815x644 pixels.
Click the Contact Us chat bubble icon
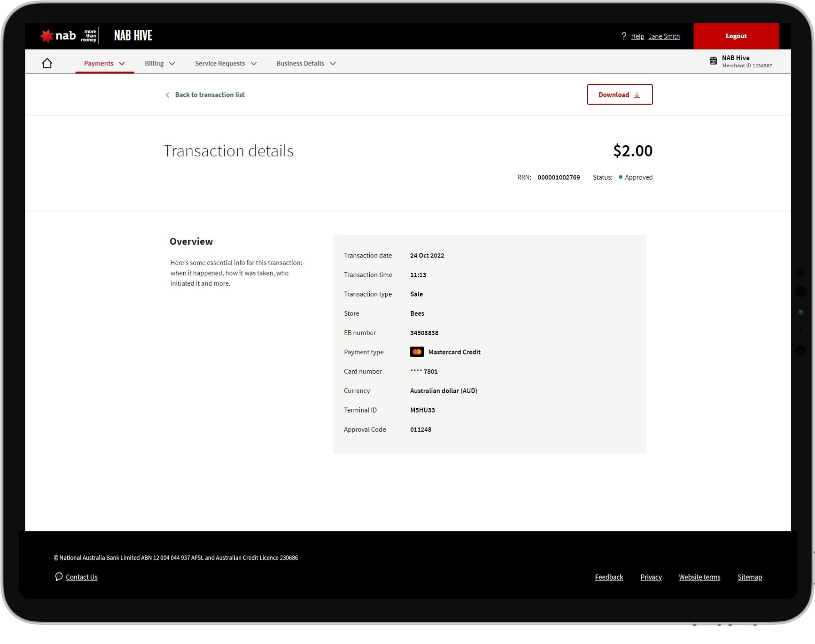(59, 577)
